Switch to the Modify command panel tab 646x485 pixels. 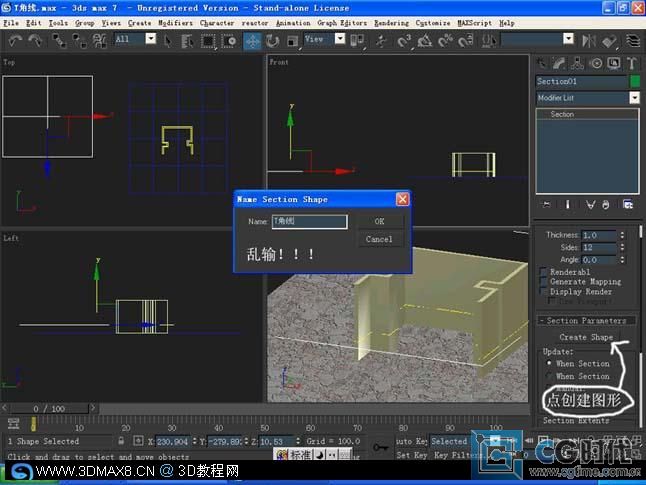pos(559,63)
